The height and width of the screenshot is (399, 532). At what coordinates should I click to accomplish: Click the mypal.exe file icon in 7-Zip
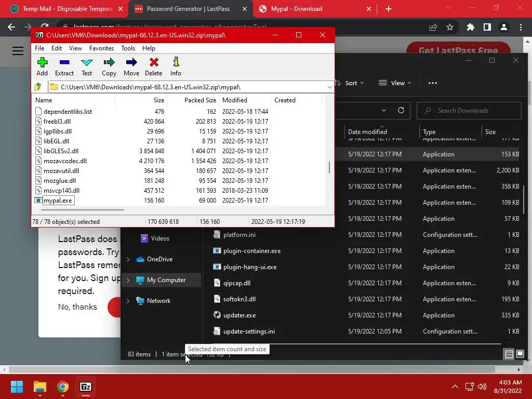coord(38,200)
